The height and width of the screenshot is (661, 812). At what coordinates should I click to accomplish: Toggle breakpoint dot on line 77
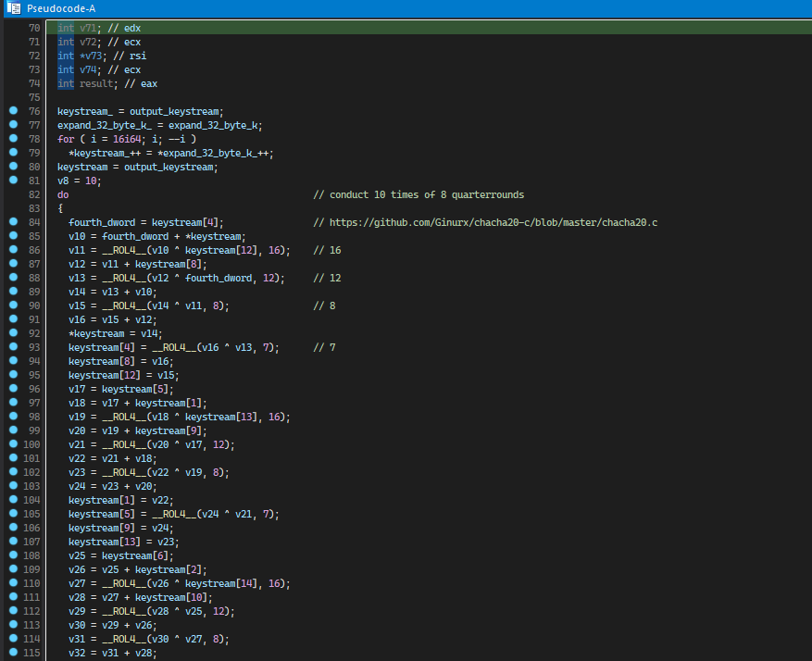(14, 125)
